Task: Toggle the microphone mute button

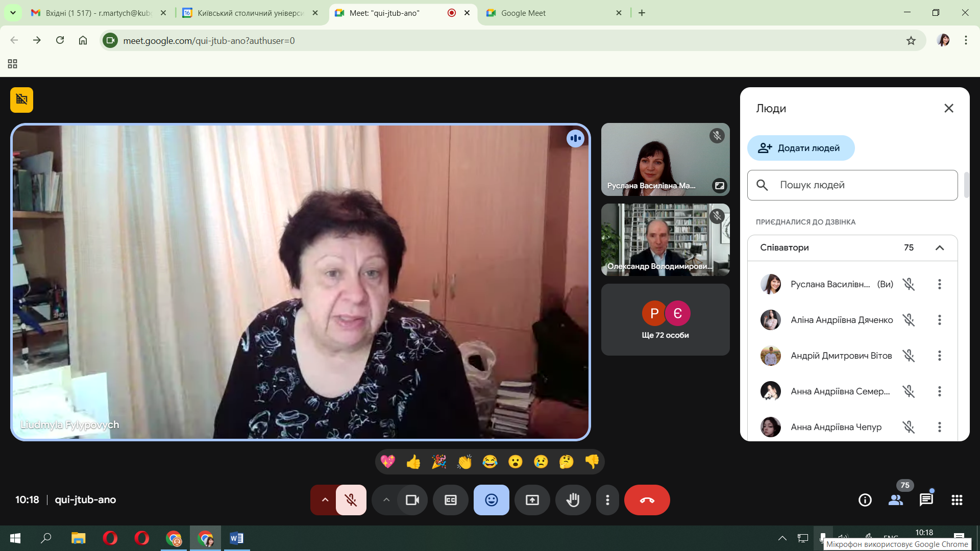Action: 351,500
